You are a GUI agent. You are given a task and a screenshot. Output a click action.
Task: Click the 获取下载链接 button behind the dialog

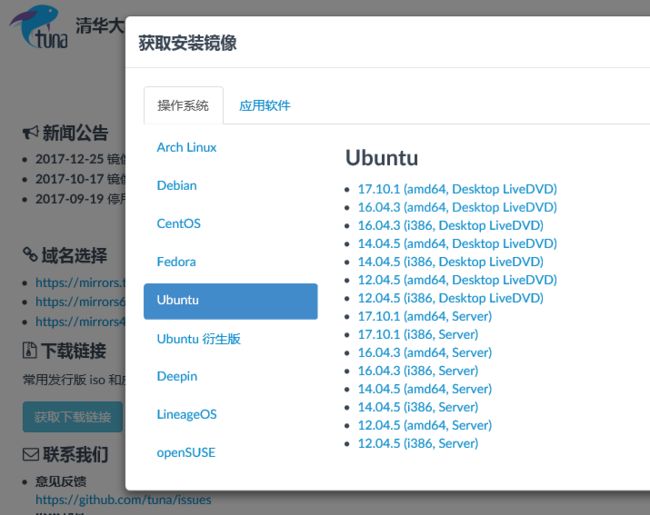pos(73,417)
